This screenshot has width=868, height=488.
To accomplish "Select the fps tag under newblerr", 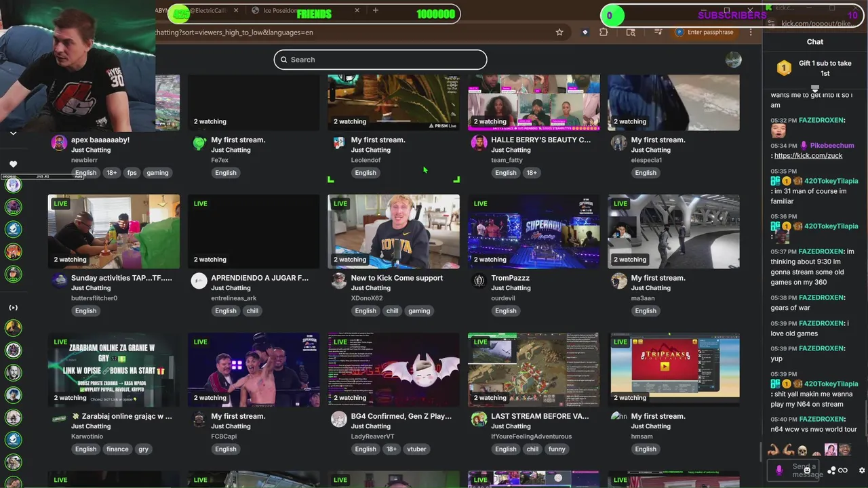I will coord(132,173).
